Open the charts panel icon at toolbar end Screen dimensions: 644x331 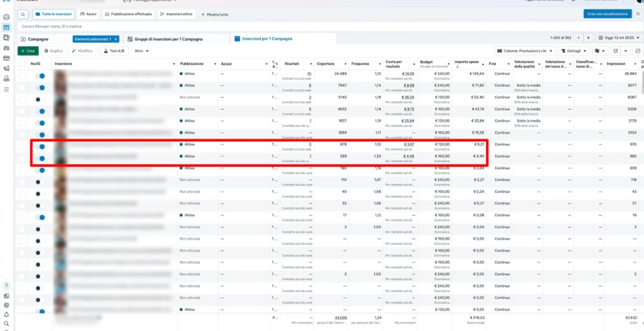(638, 51)
